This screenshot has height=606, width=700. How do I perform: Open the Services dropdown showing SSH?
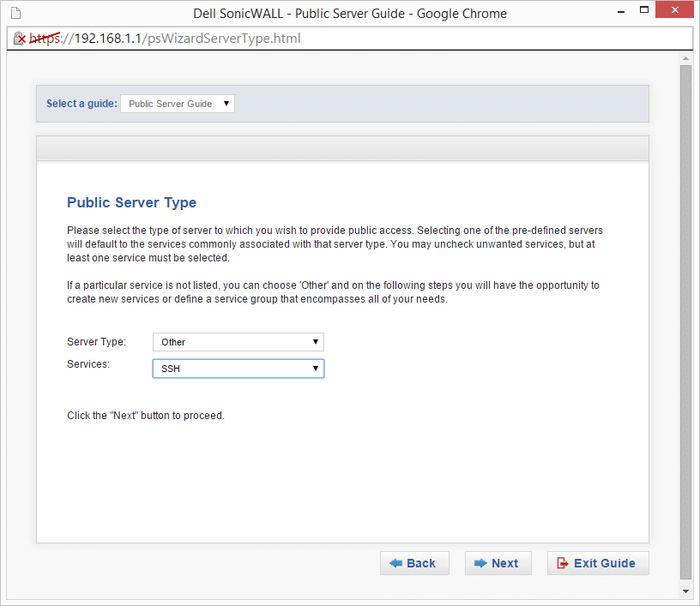[x=238, y=369]
